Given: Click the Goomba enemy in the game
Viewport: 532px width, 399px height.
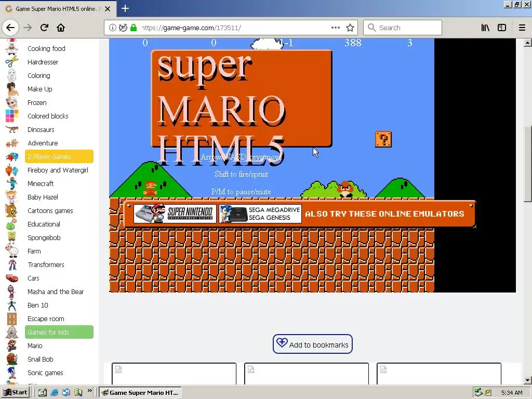Looking at the screenshot, I should [345, 189].
